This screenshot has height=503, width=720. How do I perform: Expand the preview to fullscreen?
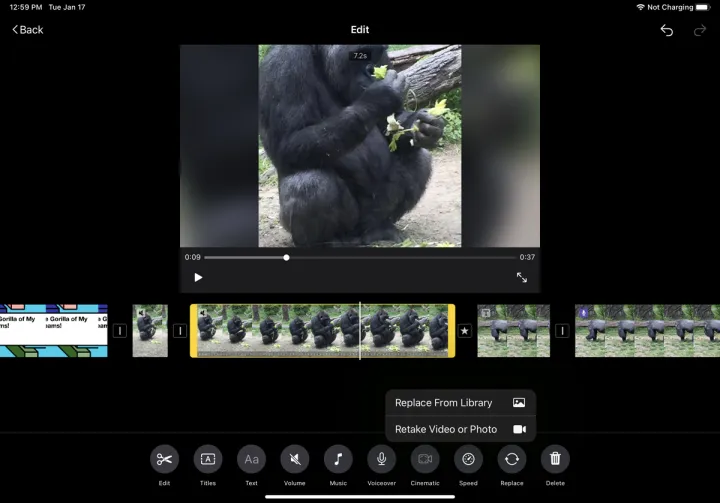coord(521,277)
